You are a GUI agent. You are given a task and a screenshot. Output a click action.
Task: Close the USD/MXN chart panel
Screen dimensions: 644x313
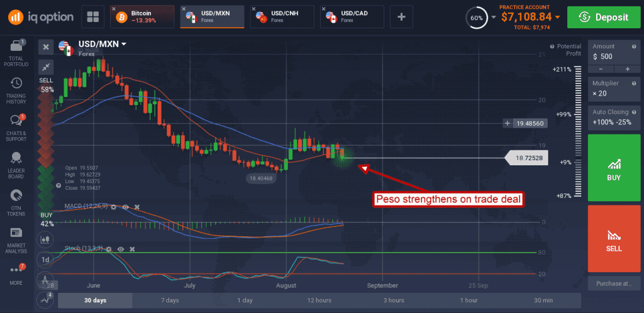point(46,47)
